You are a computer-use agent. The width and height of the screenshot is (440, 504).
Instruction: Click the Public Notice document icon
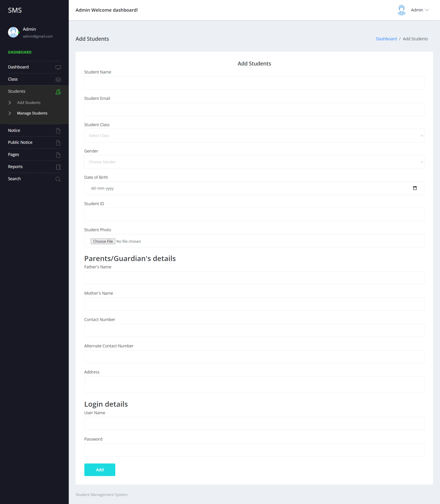click(58, 142)
